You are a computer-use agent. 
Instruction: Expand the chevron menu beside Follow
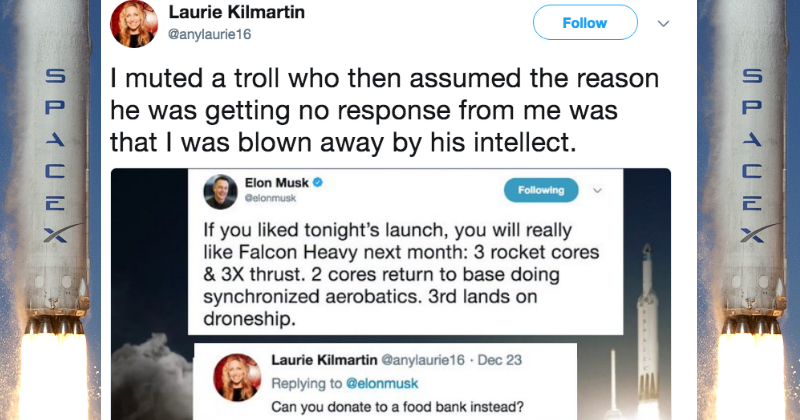pyautogui.click(x=662, y=22)
